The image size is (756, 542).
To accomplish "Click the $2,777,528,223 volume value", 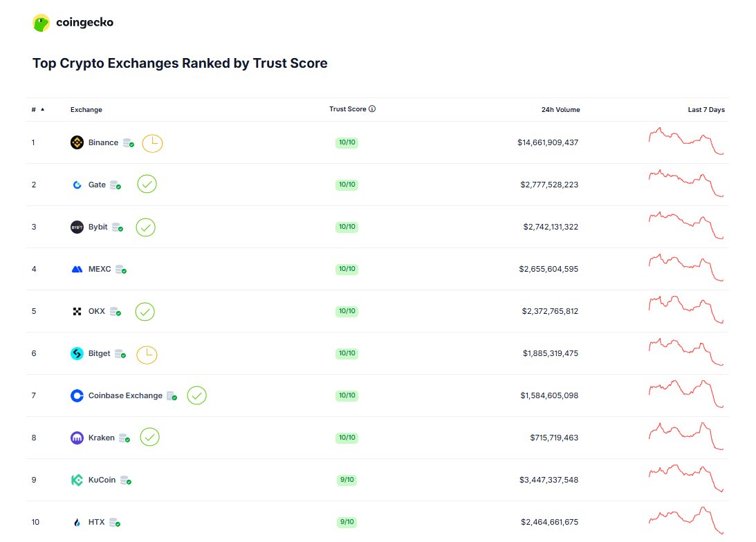I will [549, 185].
